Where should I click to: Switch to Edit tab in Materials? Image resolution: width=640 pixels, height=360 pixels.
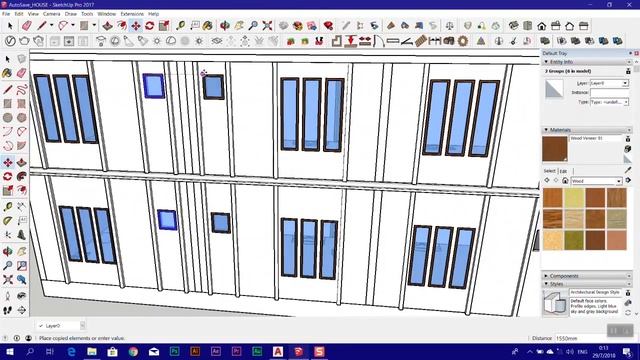pyautogui.click(x=563, y=171)
